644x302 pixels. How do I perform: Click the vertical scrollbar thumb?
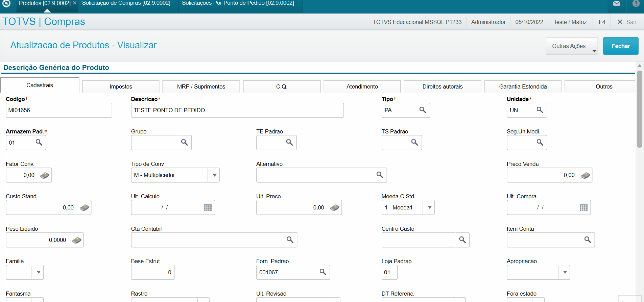click(x=639, y=109)
